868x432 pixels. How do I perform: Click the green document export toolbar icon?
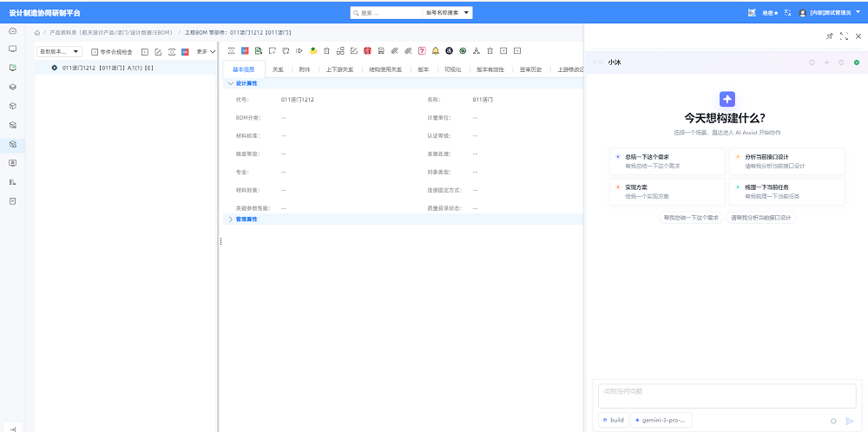tap(258, 51)
